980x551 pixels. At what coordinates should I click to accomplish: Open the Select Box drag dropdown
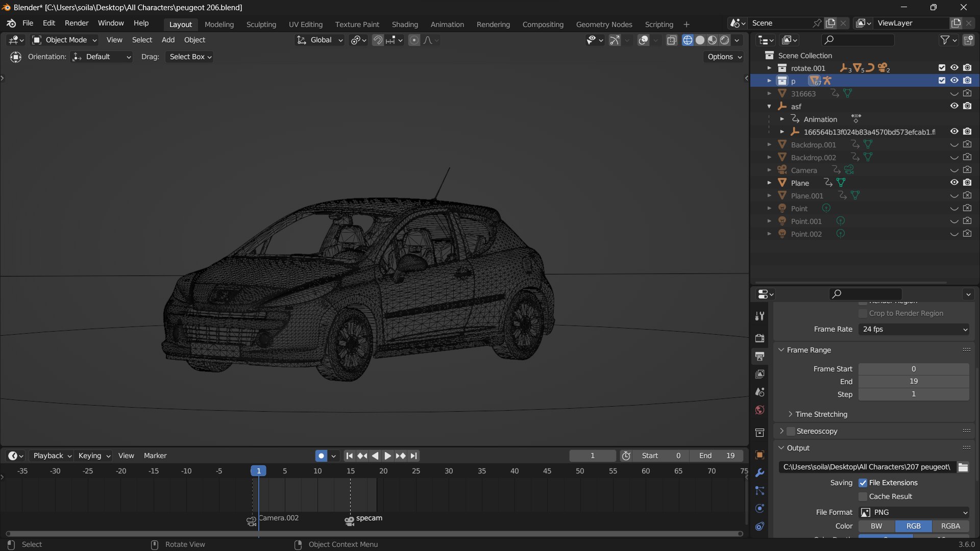tap(190, 57)
